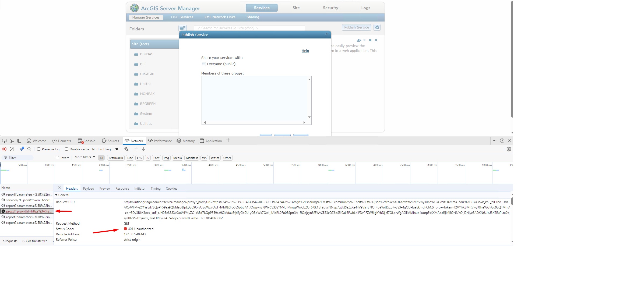Open DevTools help question mark icon

[x=502, y=141]
